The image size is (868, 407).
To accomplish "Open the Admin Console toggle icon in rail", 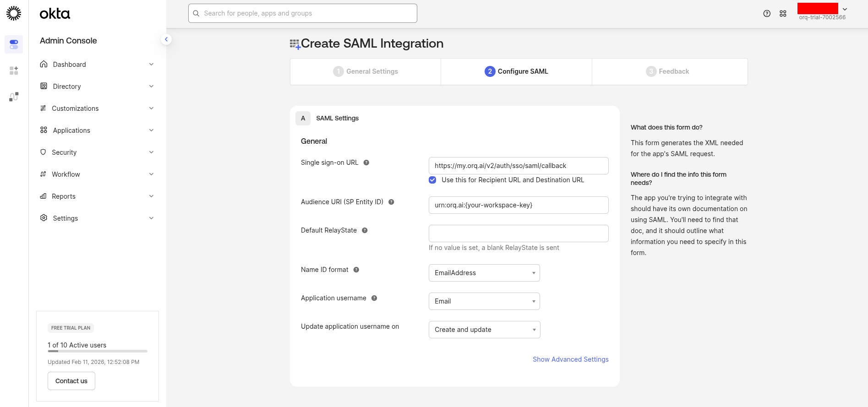I will pos(14,44).
